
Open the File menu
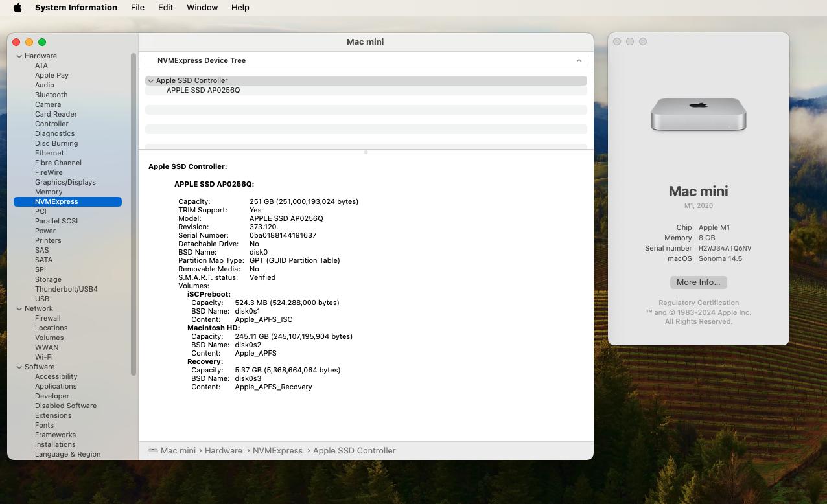[137, 8]
